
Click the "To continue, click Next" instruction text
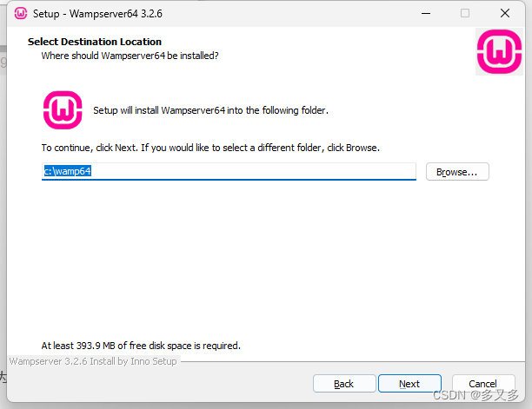(210, 148)
